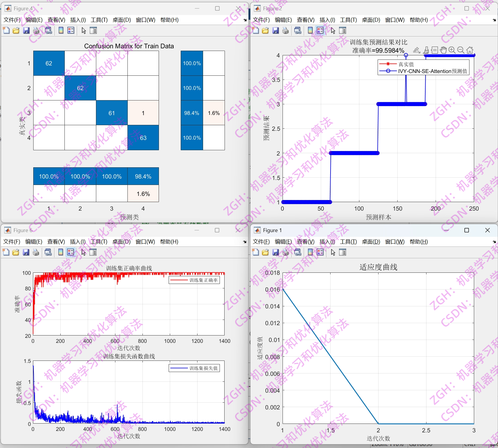This screenshot has height=448, width=498.
Task: Click Confusion Matrix for Train Data title
Action: coord(129,46)
